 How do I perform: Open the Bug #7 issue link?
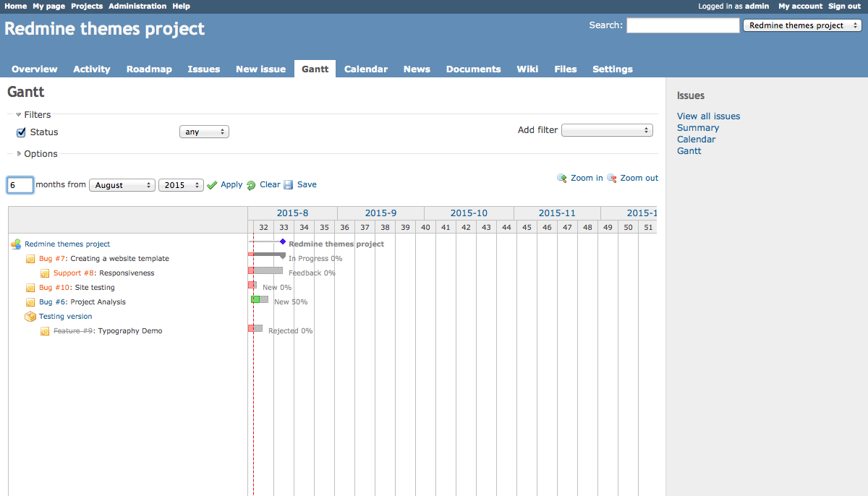[53, 259]
